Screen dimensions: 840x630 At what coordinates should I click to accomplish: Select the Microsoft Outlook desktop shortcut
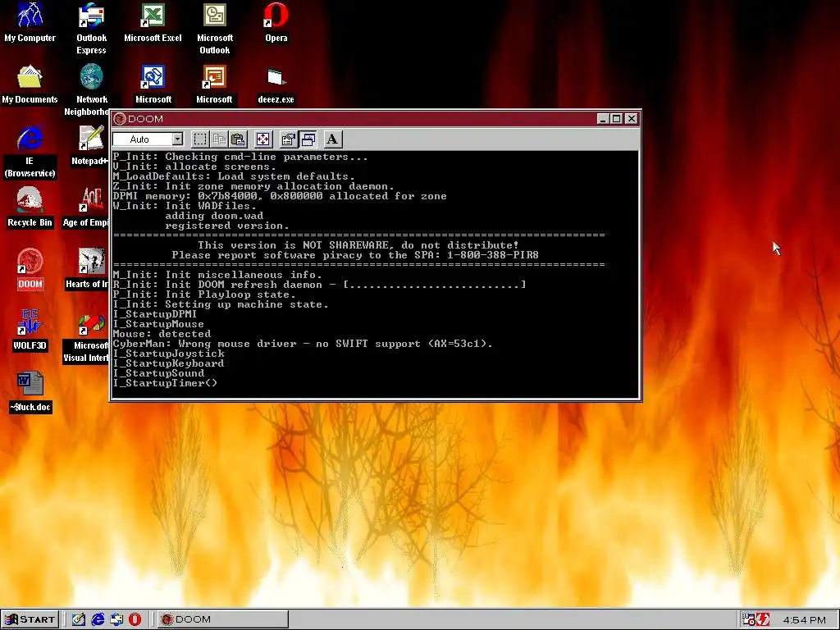(215, 29)
